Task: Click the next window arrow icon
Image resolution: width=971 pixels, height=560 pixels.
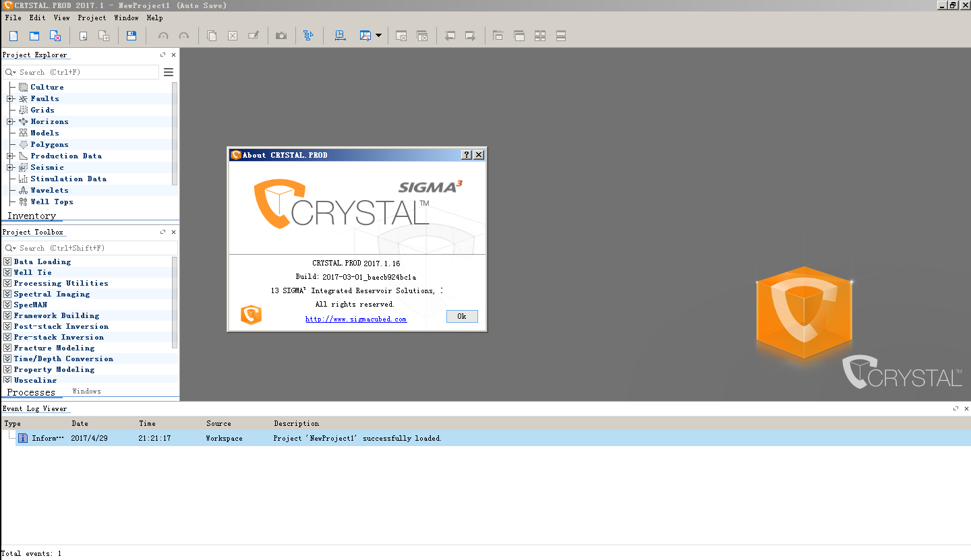Action: (471, 36)
